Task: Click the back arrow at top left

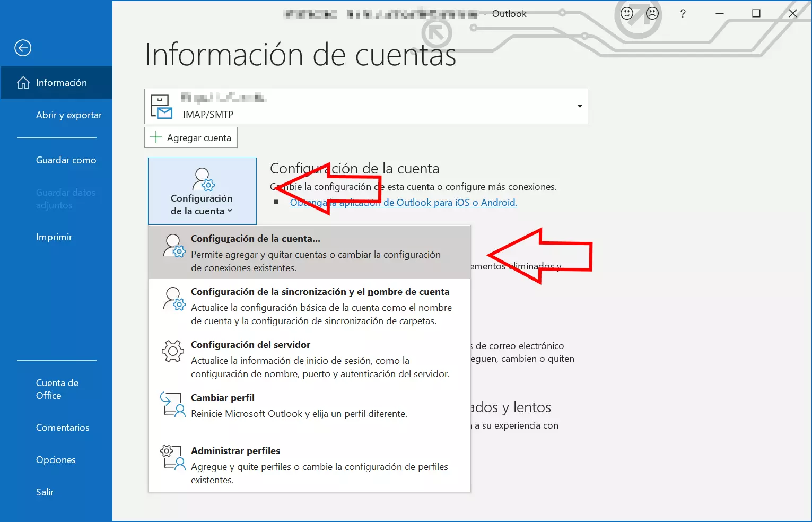Action: pos(22,48)
